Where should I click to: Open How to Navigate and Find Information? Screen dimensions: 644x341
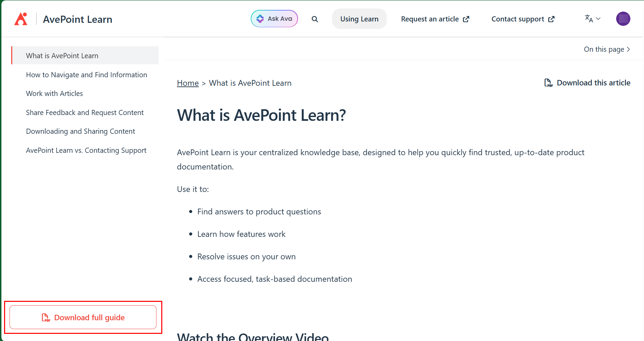click(86, 75)
